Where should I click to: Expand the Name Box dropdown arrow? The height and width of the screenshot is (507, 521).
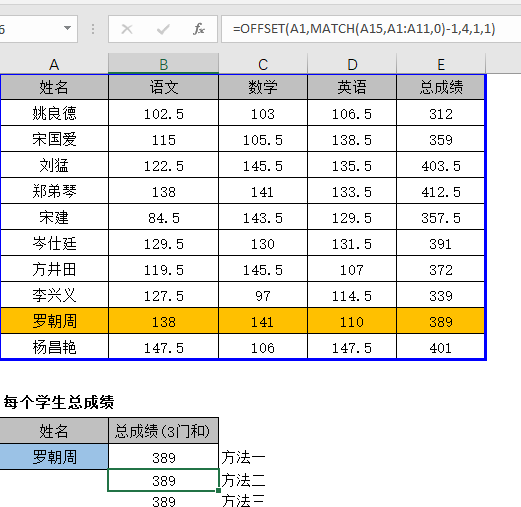(x=67, y=28)
